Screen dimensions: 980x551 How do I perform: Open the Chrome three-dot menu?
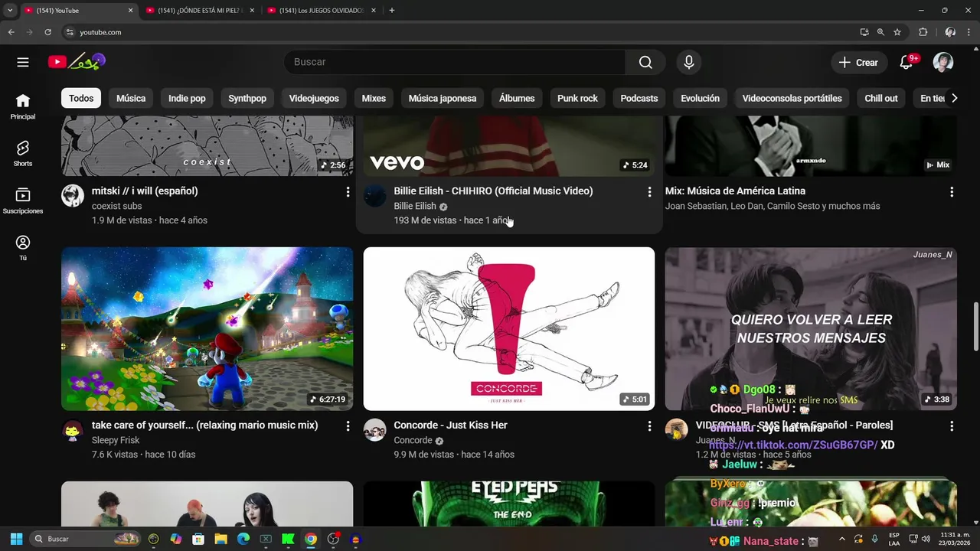[x=969, y=32]
